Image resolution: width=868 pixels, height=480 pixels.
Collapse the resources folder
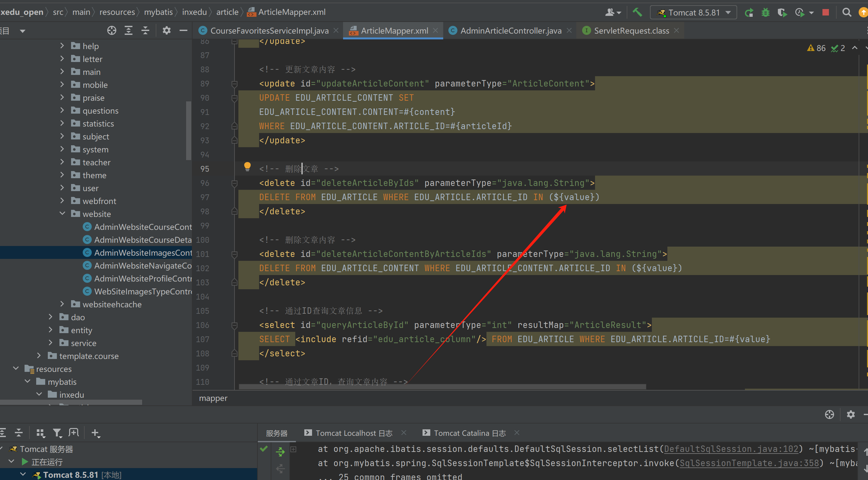pyautogui.click(x=16, y=369)
